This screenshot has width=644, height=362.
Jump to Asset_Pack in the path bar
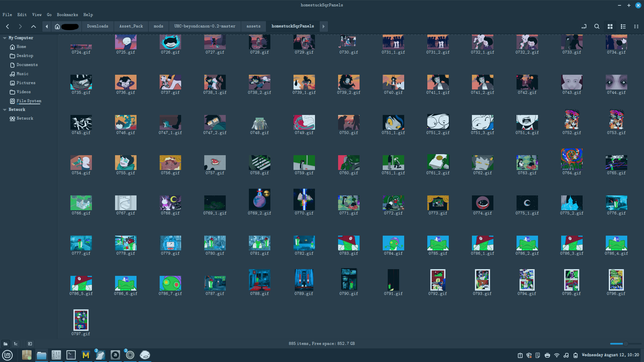click(131, 26)
